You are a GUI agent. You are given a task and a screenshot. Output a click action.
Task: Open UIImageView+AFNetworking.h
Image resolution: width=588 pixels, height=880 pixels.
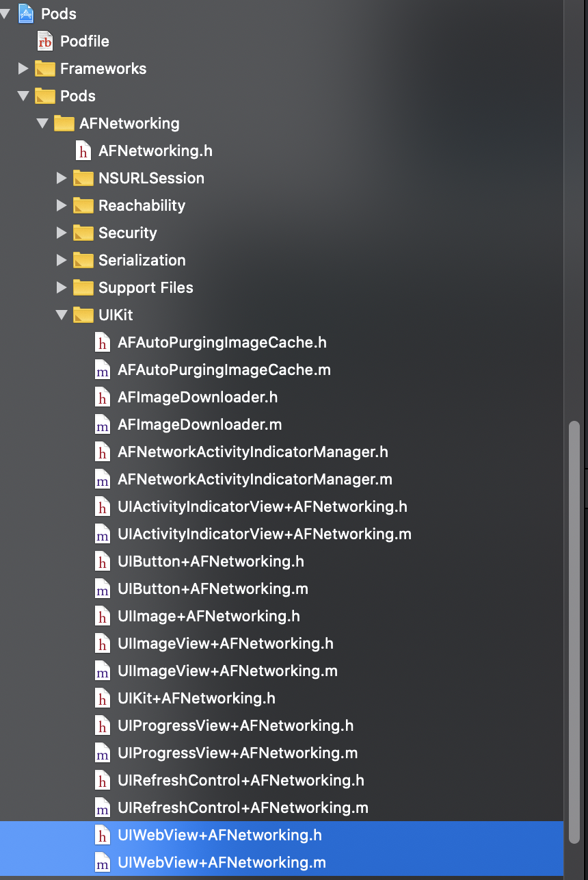[x=226, y=643]
